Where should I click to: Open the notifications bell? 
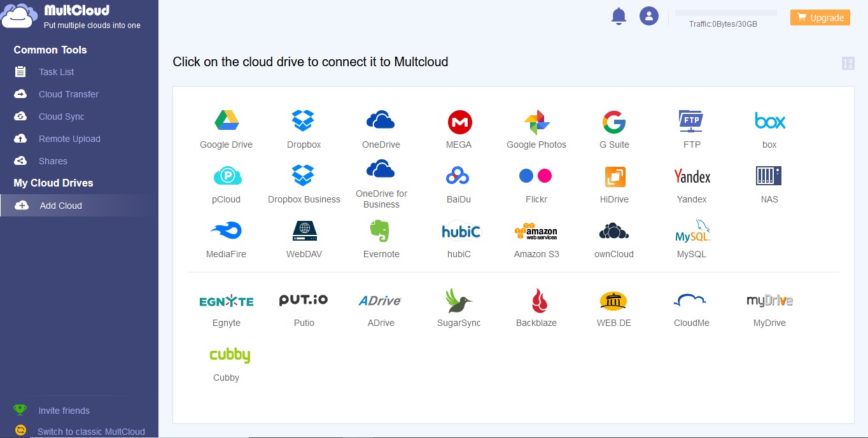[x=619, y=16]
